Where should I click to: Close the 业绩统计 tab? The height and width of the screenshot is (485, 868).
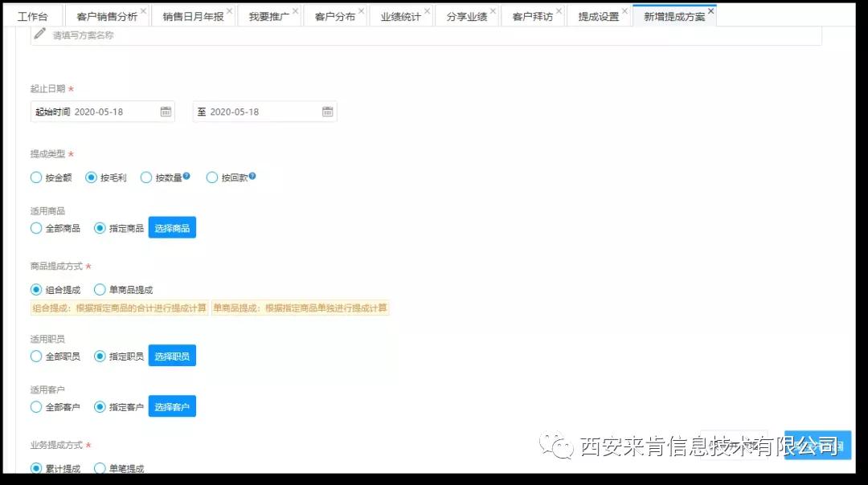tap(428, 10)
